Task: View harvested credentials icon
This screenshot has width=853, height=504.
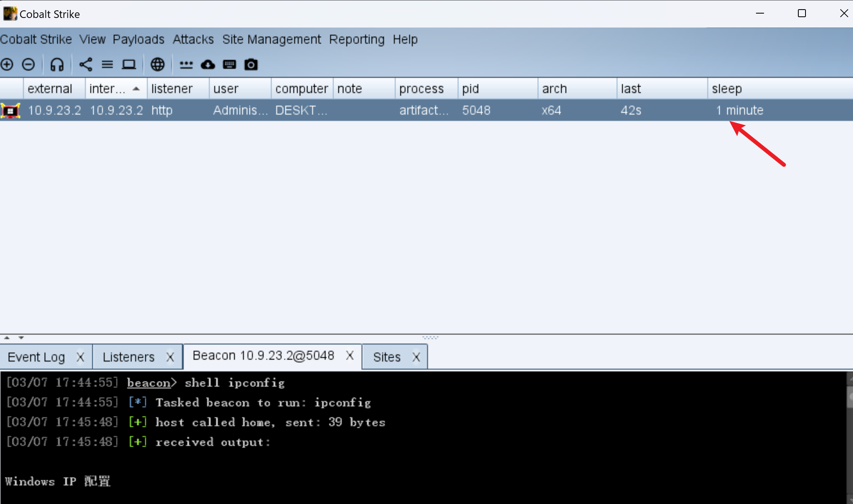Action: (186, 64)
